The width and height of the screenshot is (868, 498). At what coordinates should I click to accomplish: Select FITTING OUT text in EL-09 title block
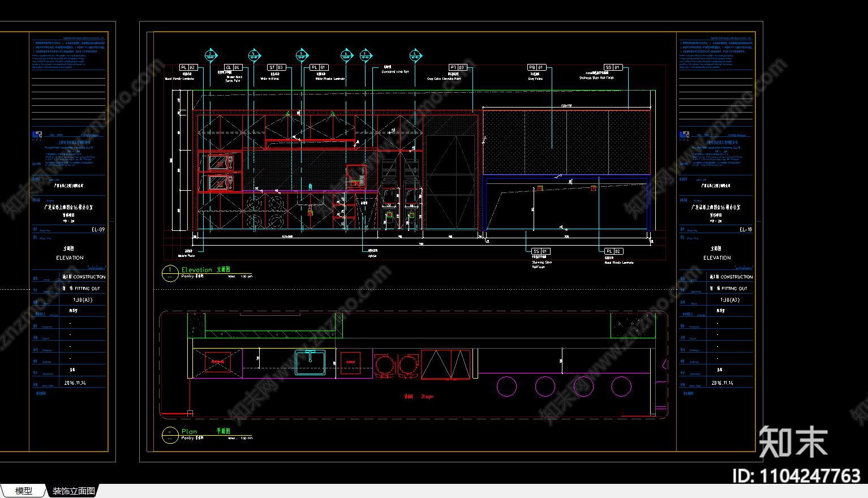(x=87, y=289)
